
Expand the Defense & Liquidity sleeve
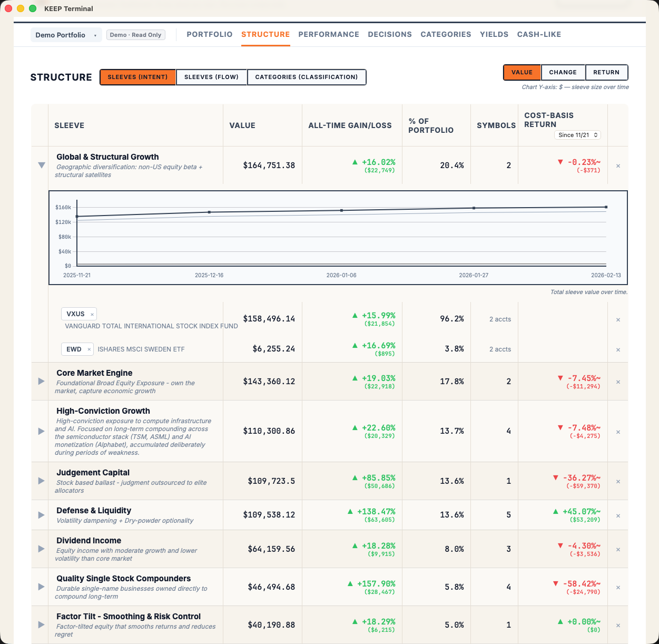click(41, 515)
